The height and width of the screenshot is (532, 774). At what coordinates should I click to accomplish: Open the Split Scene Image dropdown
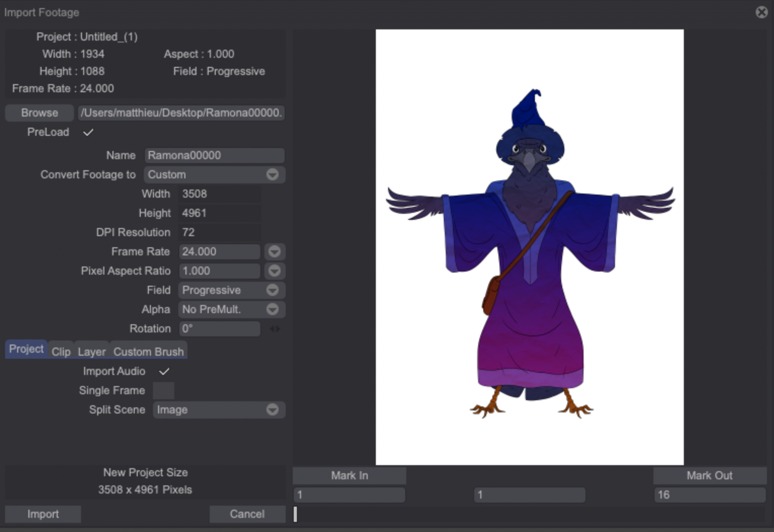coord(272,410)
